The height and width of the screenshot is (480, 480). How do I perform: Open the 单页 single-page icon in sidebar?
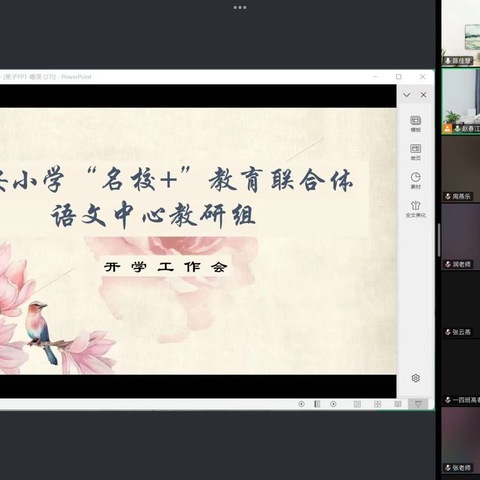point(415,152)
